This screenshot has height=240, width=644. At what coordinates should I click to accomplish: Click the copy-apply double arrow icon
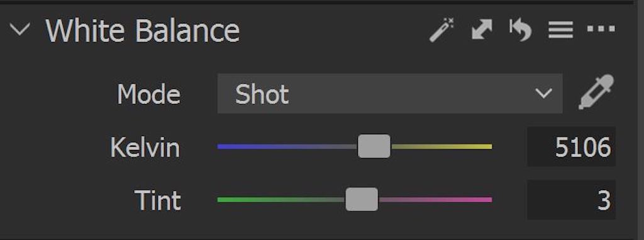point(482,30)
